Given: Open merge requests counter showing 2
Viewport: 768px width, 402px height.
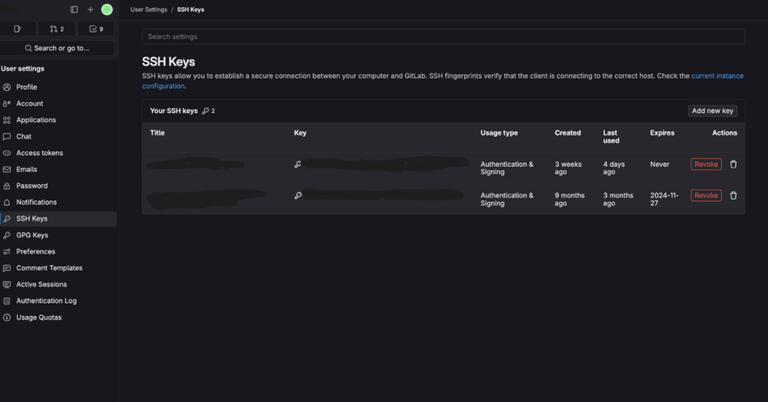Looking at the screenshot, I should point(57,29).
